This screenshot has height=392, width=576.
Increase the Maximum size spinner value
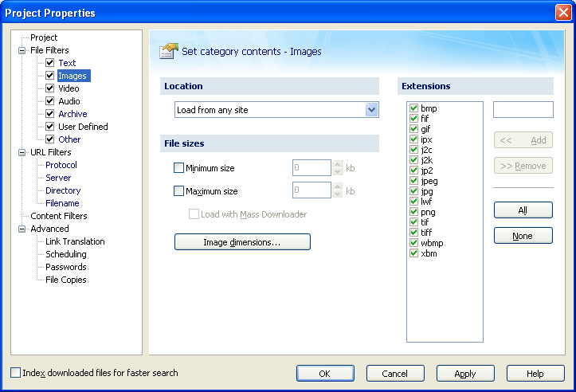coord(338,186)
